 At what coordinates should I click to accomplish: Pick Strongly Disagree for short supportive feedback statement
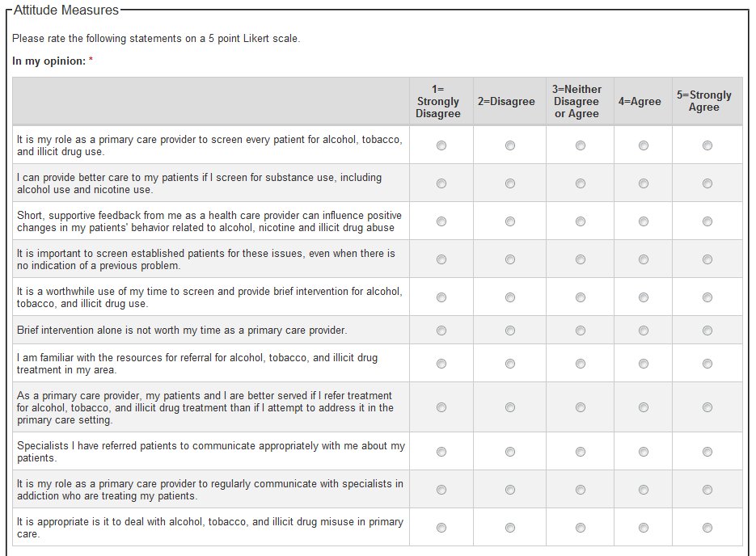[441, 221]
